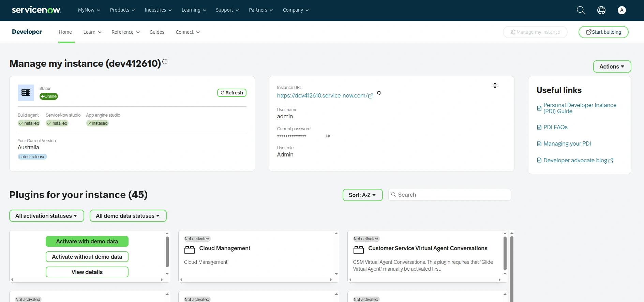The width and height of the screenshot is (644, 302).
Task: Open the PDI FAQs link
Action: (x=555, y=127)
